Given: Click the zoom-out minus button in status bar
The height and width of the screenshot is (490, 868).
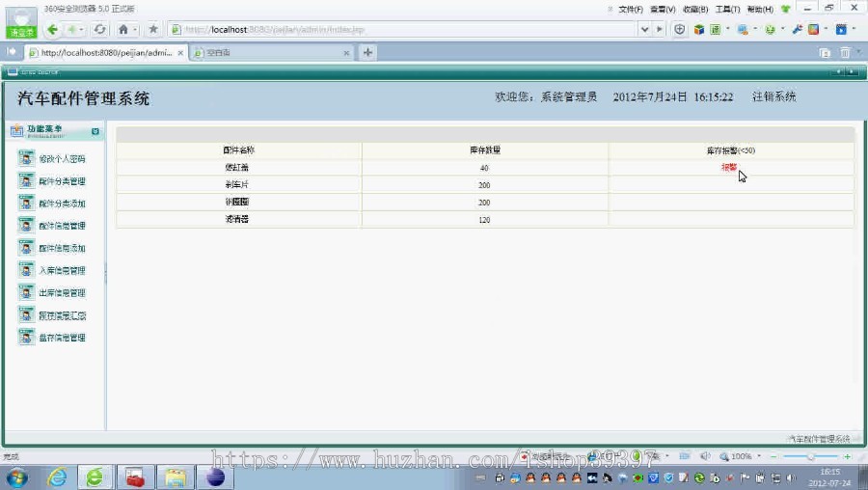Looking at the screenshot, I should 773,456.
